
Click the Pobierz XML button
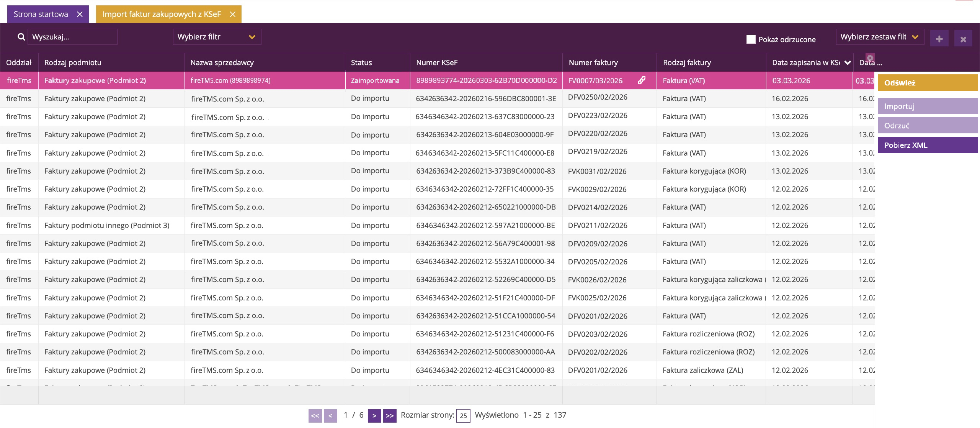928,145
